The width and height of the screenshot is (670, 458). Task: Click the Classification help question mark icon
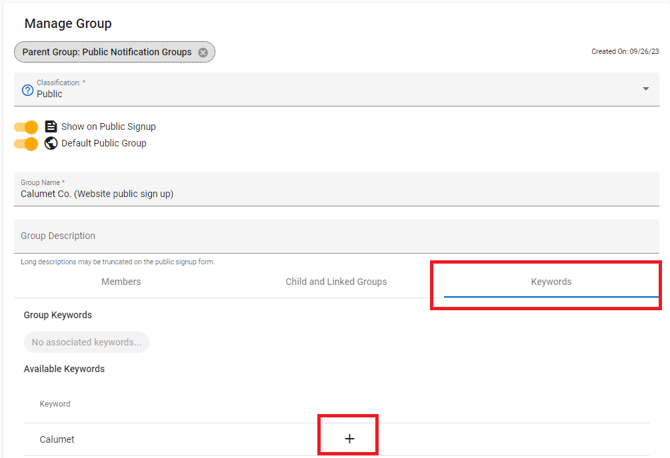pos(27,90)
